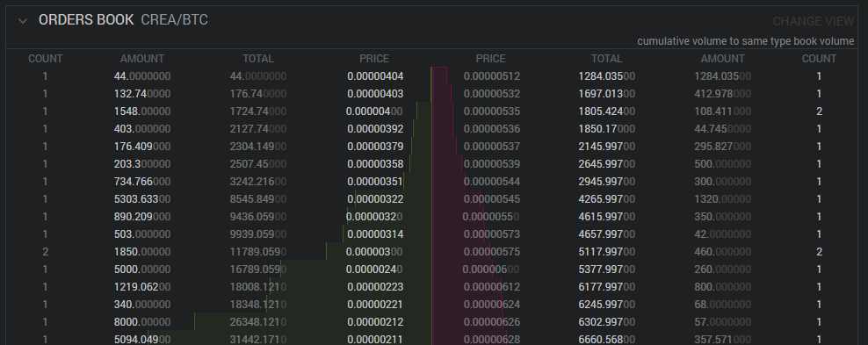Select ask price 0.00000545
Screen dimensions: 868x345
(492, 199)
